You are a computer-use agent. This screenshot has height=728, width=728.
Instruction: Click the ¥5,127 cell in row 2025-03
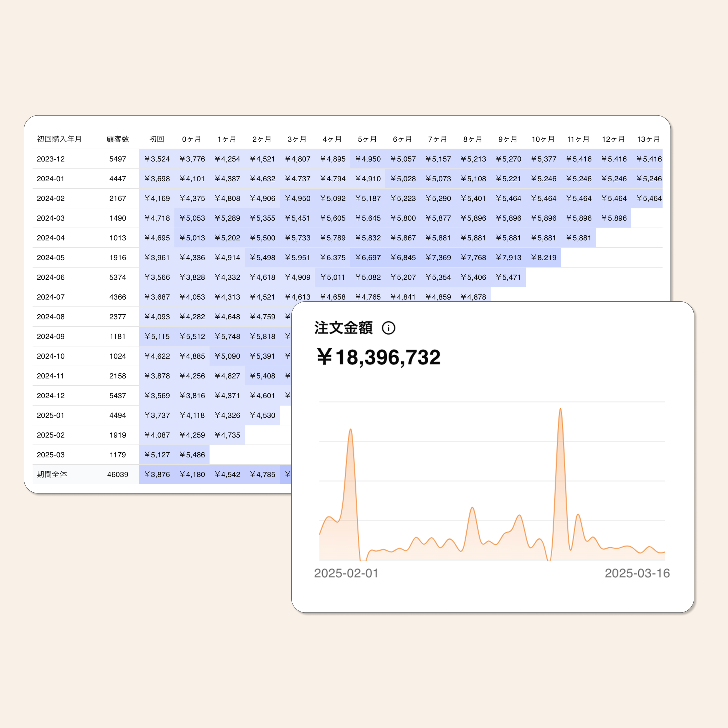pyautogui.click(x=157, y=455)
